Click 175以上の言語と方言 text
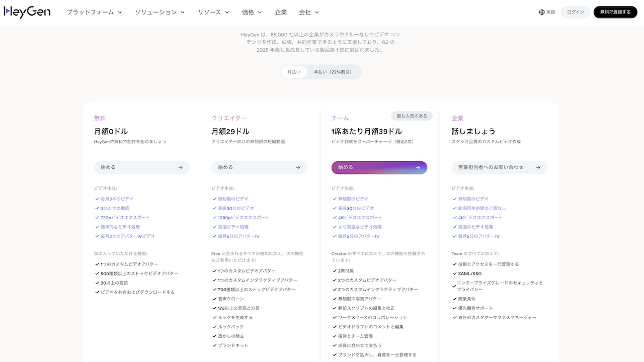Viewport: 644px width, 362px height. 238,308
